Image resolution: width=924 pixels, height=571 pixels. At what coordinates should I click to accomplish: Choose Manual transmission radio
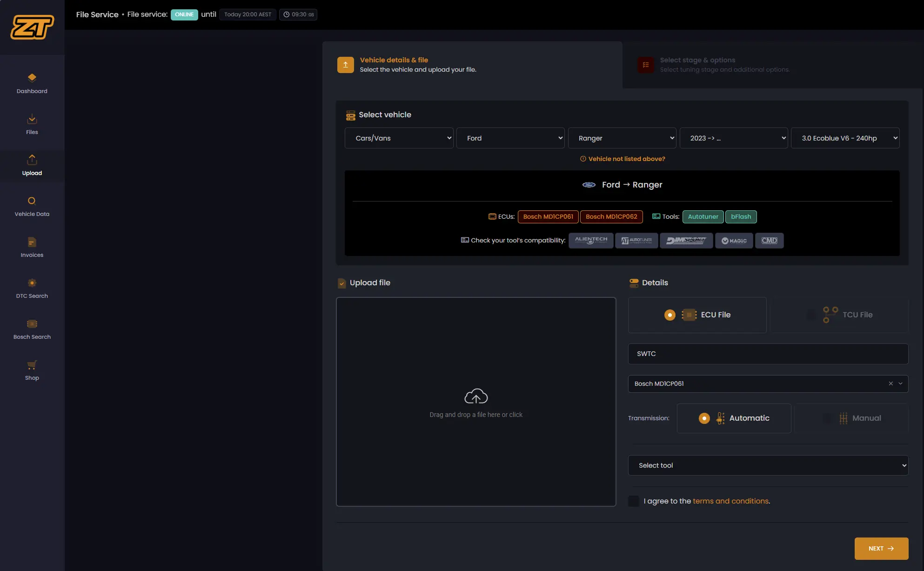pos(827,418)
